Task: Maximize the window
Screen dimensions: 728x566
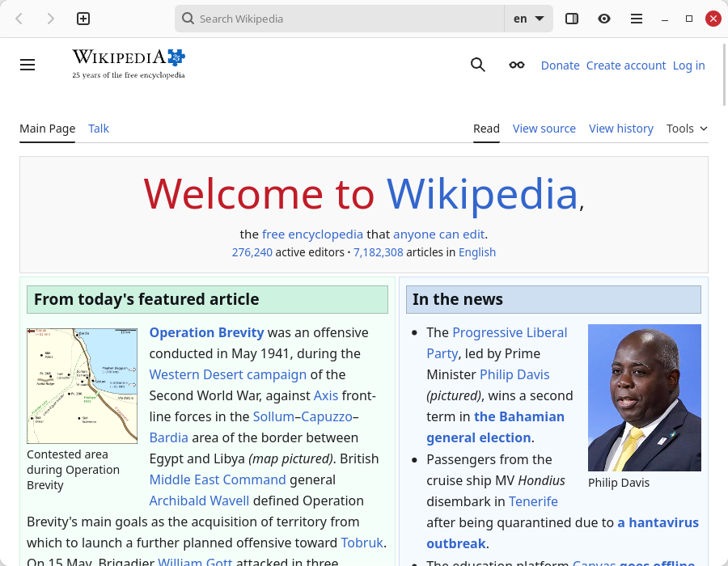Action: (689, 19)
